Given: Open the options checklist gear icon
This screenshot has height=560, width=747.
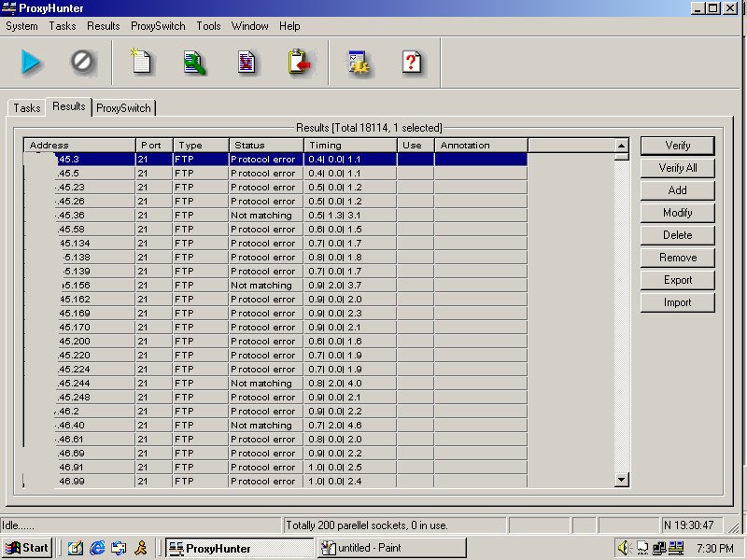Looking at the screenshot, I should coord(359,63).
